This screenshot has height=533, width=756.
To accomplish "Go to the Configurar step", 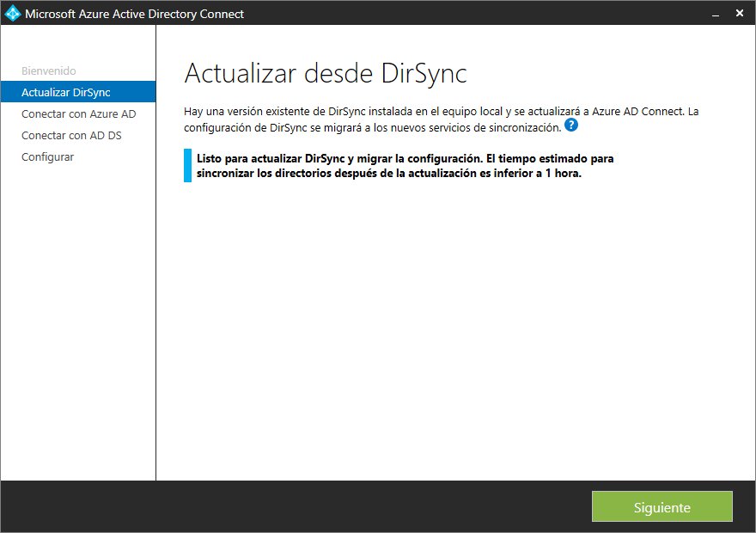I will click(48, 156).
